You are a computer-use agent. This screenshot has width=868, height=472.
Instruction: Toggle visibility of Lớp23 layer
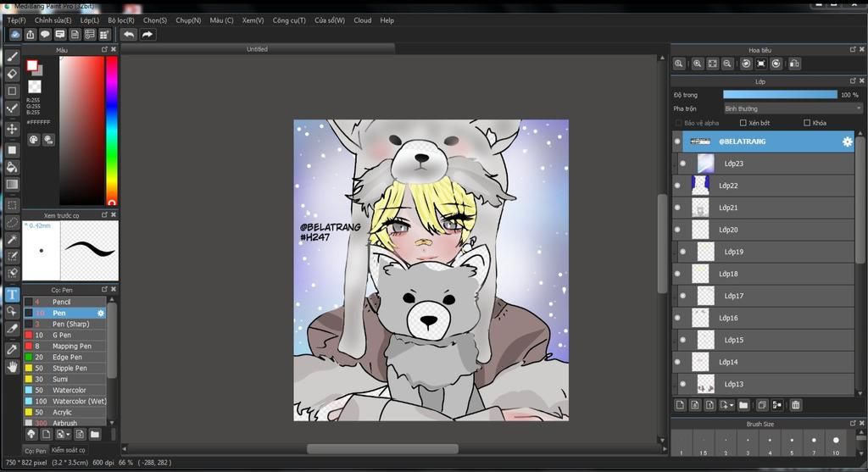pyautogui.click(x=682, y=164)
